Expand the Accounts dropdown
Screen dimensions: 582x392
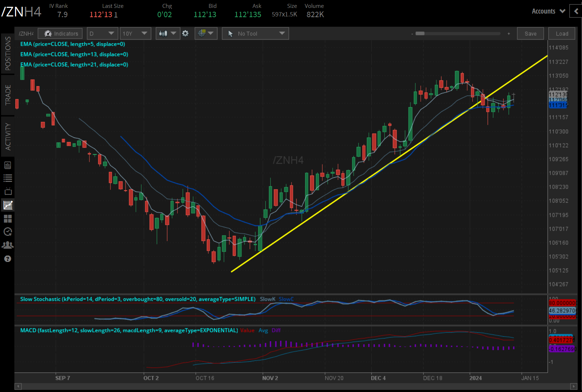click(x=548, y=11)
